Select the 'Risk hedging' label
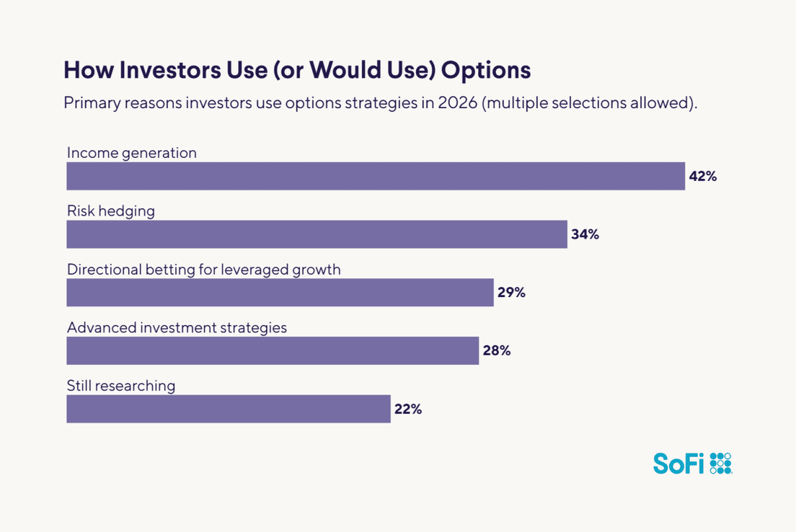The image size is (796, 532). pos(111,211)
